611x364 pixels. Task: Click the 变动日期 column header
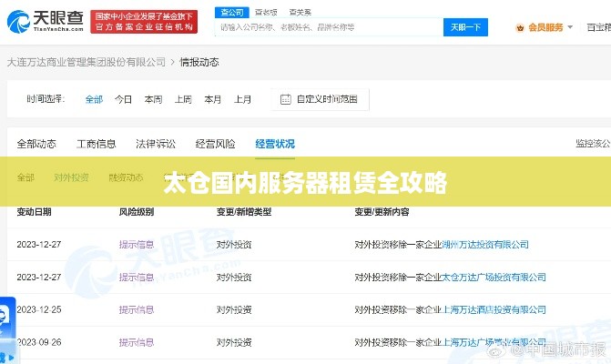(34, 212)
